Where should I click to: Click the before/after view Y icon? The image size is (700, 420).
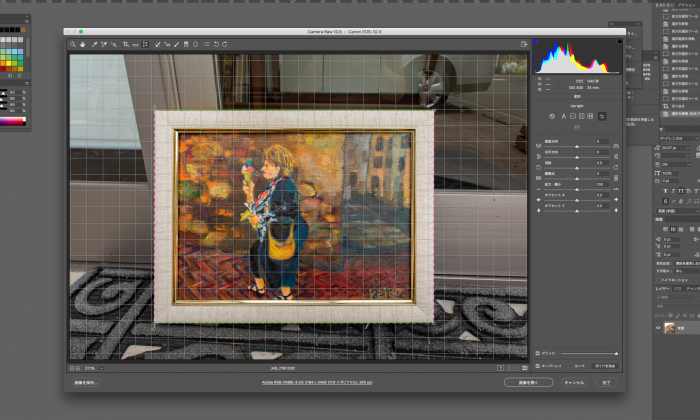500,368
